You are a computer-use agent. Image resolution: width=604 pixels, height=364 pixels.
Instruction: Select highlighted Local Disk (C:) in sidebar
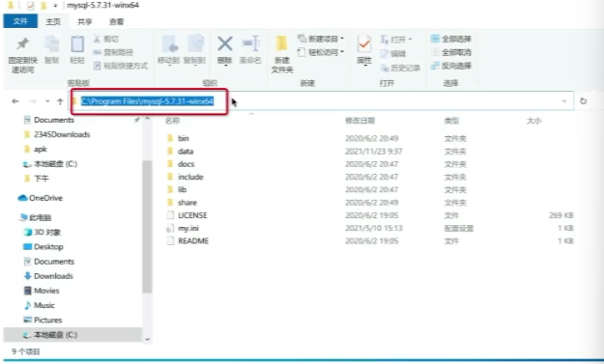[72, 335]
